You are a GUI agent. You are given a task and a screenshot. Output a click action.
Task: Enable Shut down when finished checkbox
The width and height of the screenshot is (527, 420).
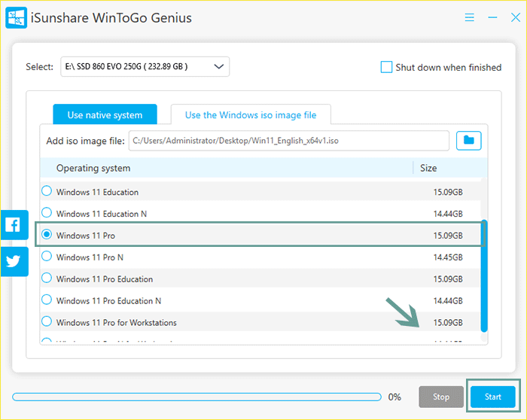386,67
